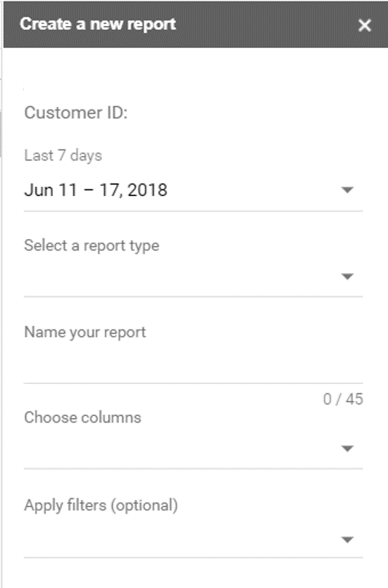Click the 0 / 45 character counter

click(343, 399)
